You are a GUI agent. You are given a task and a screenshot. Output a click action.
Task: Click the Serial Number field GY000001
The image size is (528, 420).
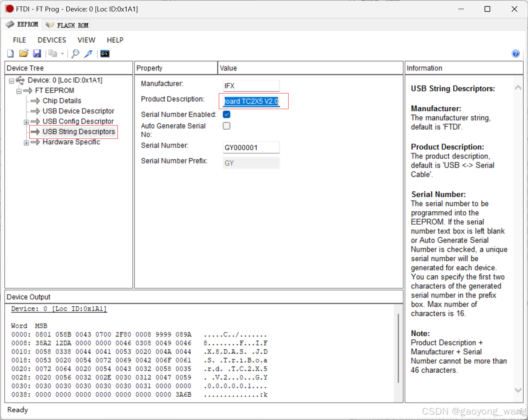(x=251, y=148)
